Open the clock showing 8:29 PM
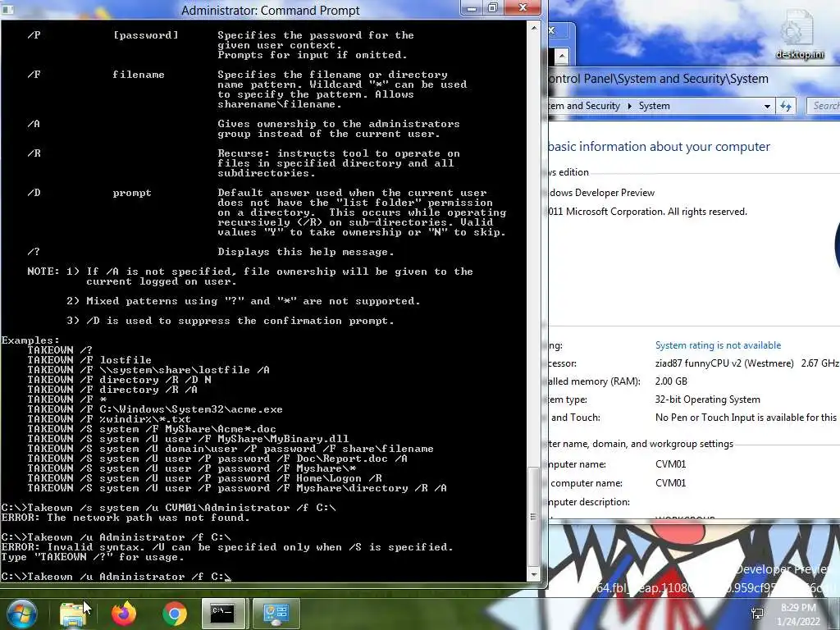Viewport: 840px width, 630px height. pos(798,614)
